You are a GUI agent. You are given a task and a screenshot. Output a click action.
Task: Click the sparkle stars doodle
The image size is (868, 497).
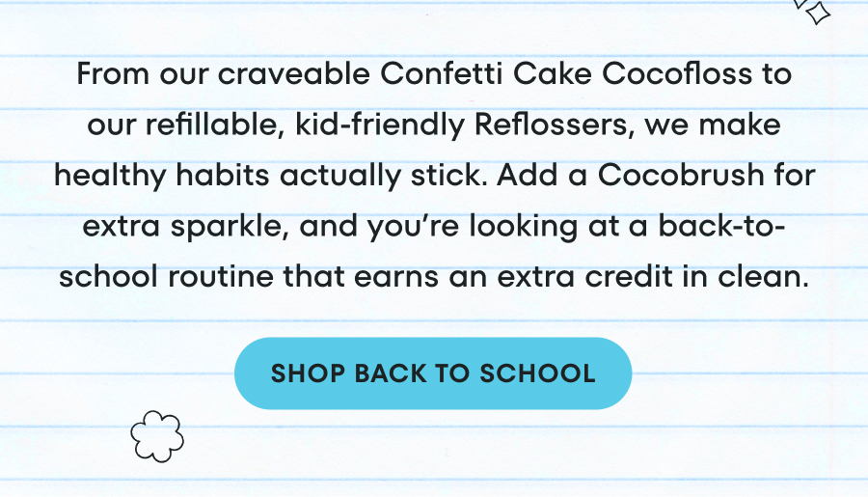(x=813, y=10)
